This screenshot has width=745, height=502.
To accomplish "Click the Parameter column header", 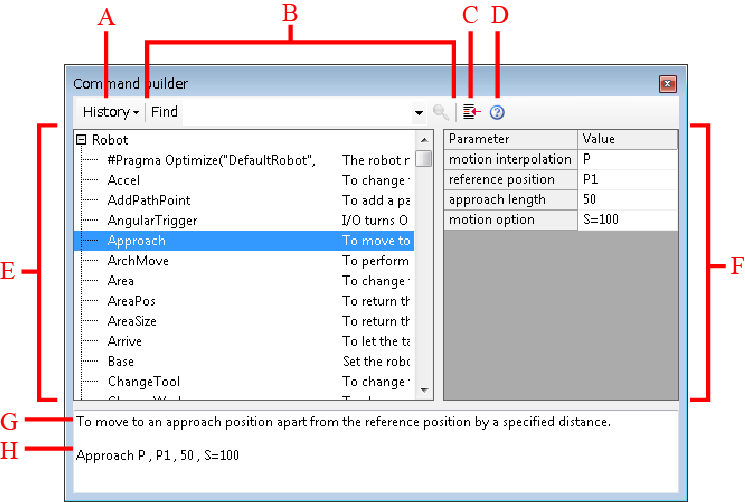I will pos(510,139).
